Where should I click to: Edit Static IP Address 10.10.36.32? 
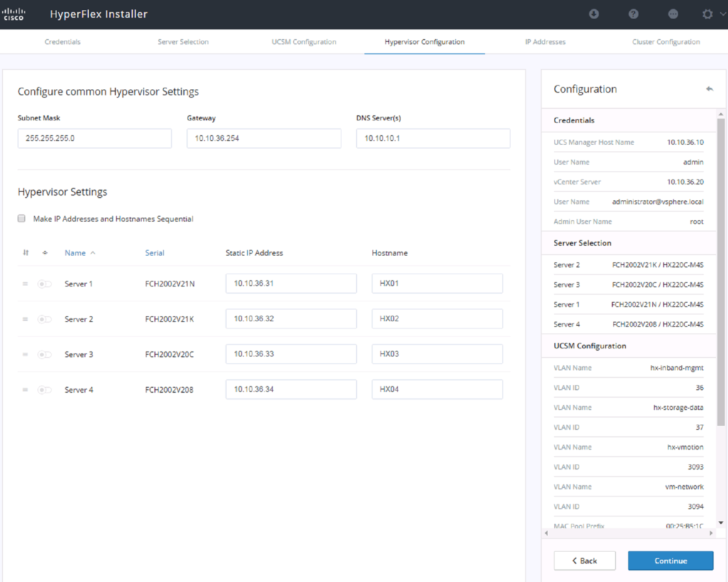click(x=291, y=319)
